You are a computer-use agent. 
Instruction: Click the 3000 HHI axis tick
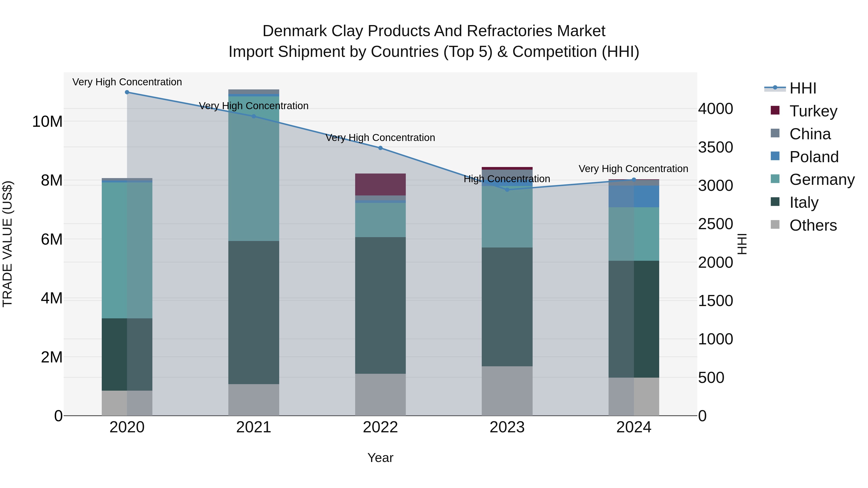[x=715, y=186]
